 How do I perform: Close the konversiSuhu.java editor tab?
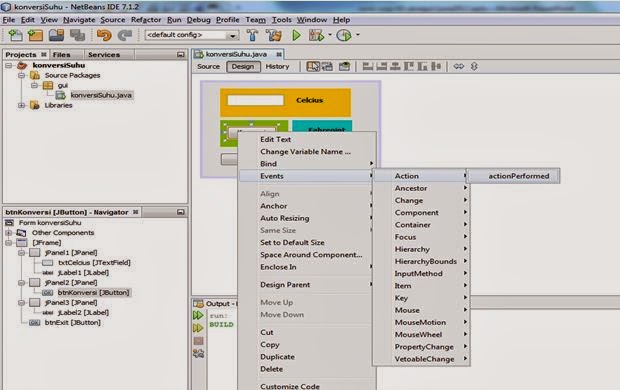(279, 54)
